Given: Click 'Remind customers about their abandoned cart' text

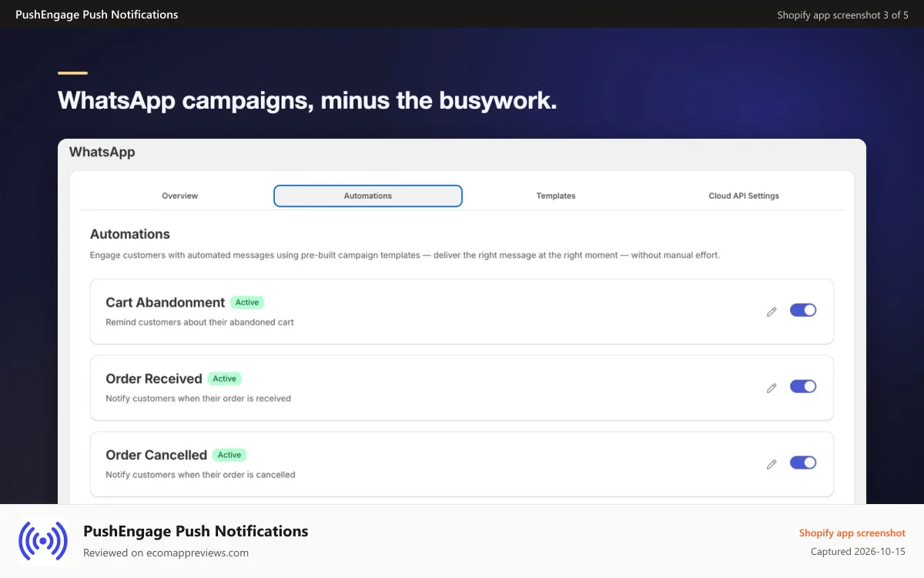Looking at the screenshot, I should click(x=199, y=322).
